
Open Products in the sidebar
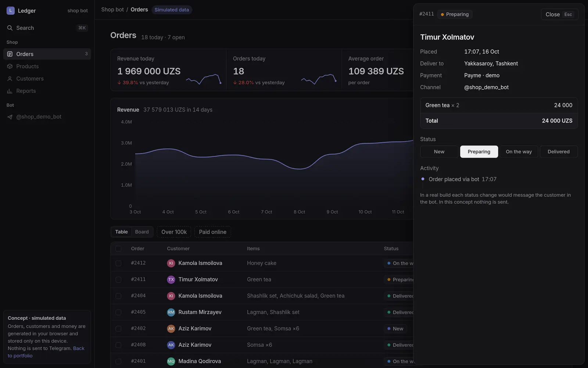pyautogui.click(x=47, y=66)
